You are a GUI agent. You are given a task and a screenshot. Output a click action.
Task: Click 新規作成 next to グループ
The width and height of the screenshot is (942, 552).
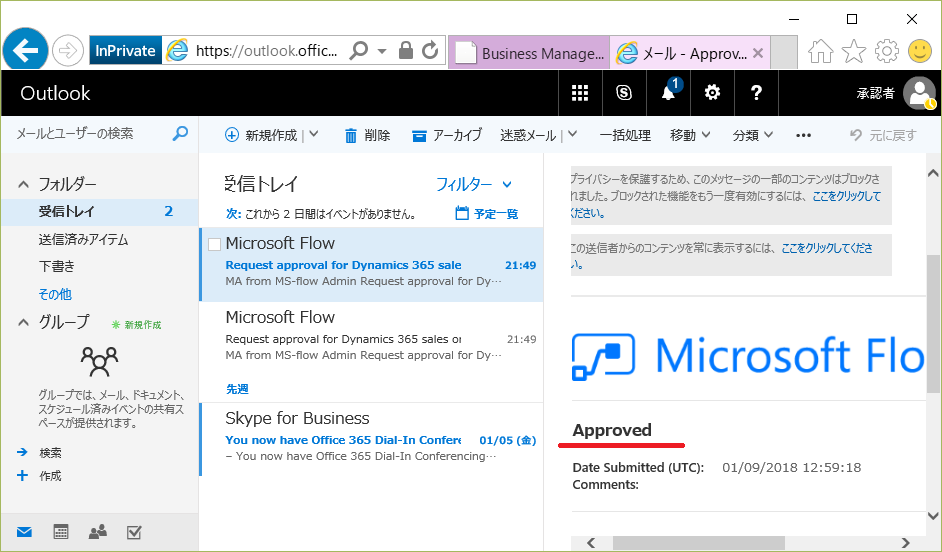pyautogui.click(x=137, y=325)
